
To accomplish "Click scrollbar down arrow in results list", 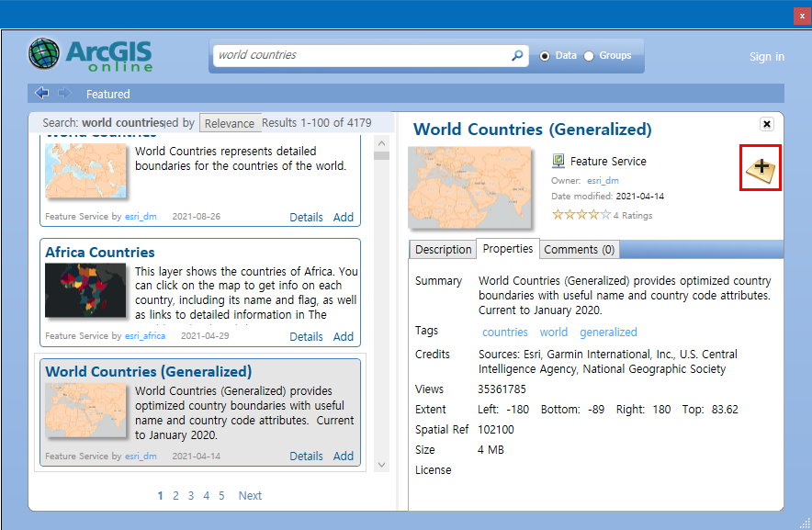I will (382, 465).
